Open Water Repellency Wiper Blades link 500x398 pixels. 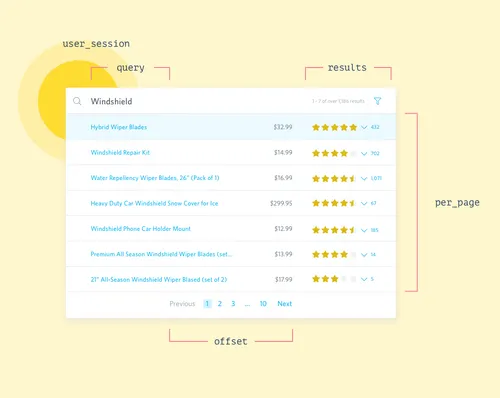(x=155, y=178)
